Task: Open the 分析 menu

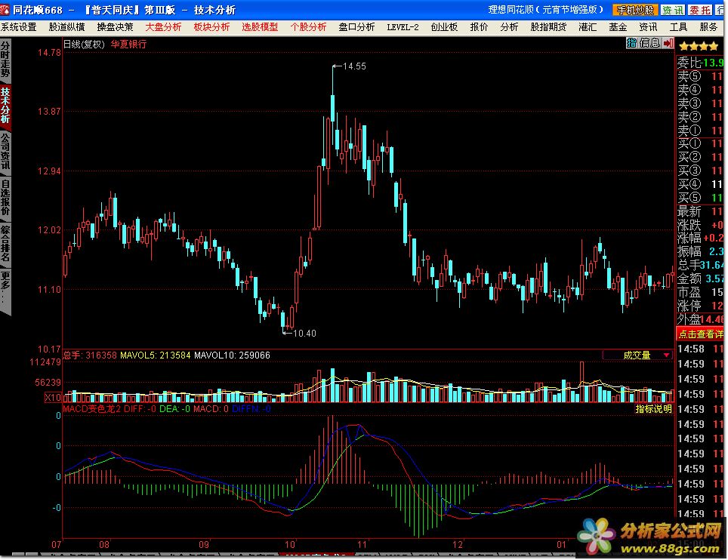Action: [509, 27]
